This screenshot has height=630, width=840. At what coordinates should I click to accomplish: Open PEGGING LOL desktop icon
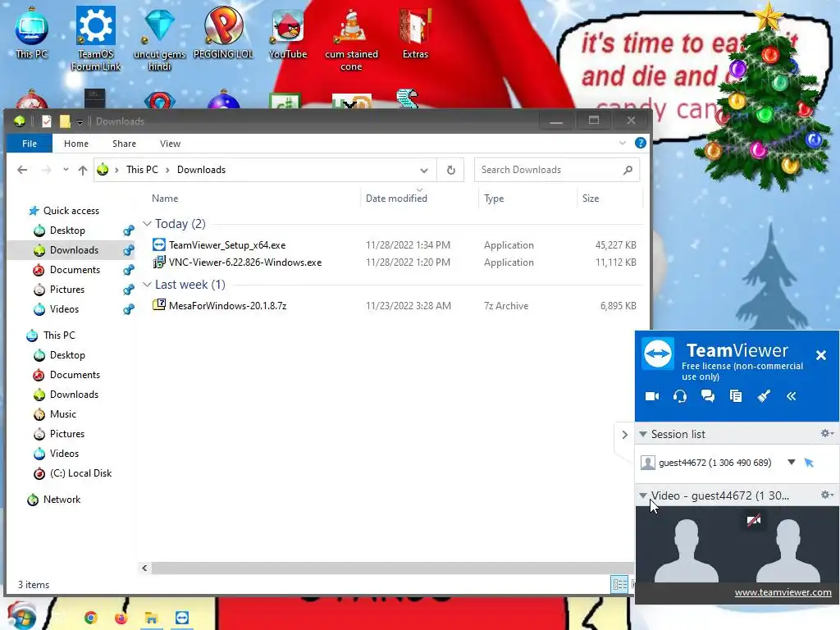[x=223, y=32]
